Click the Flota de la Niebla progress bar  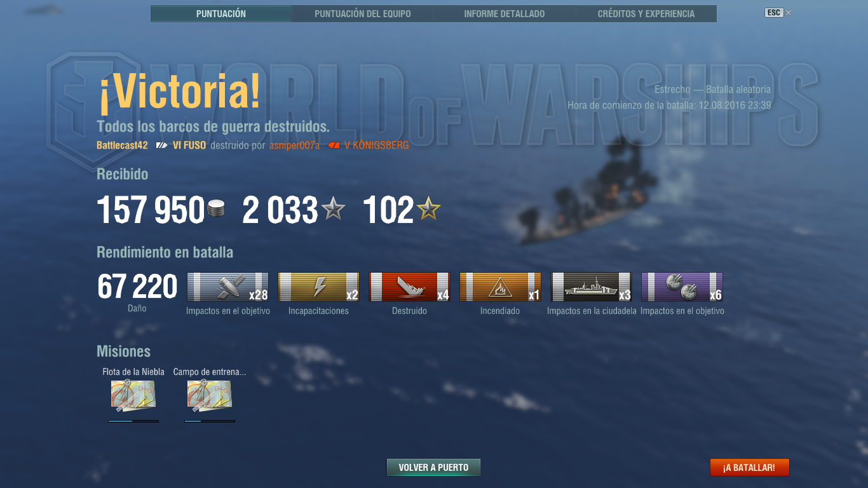click(x=133, y=421)
